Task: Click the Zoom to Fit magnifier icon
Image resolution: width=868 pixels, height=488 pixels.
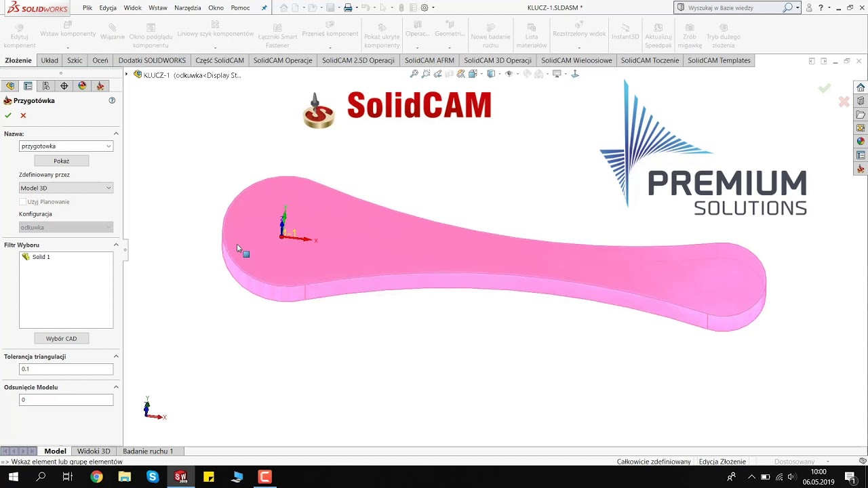Action: pos(414,74)
